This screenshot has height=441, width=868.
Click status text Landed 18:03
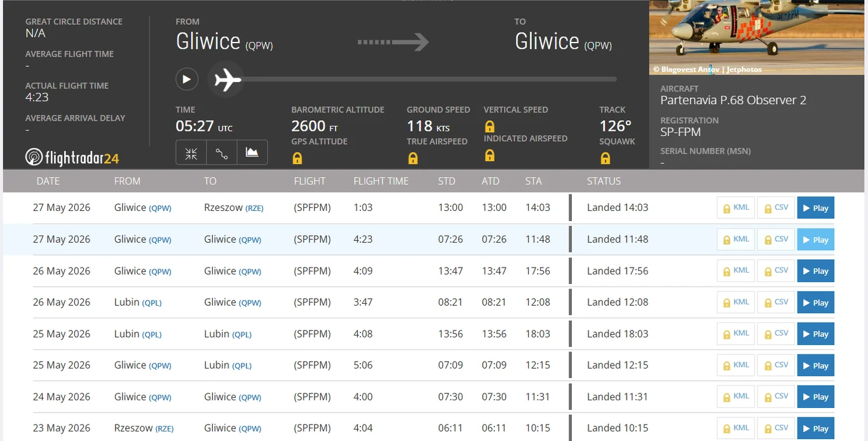tap(618, 334)
